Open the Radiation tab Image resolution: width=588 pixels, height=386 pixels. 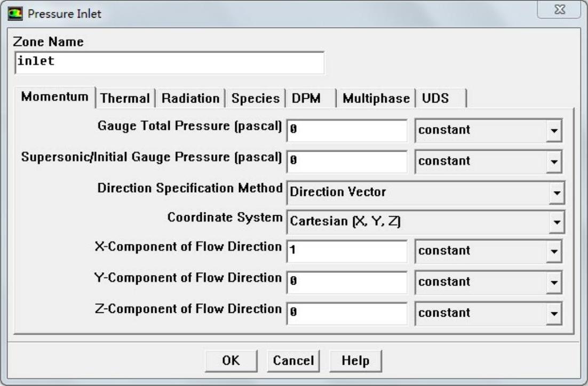(x=190, y=98)
